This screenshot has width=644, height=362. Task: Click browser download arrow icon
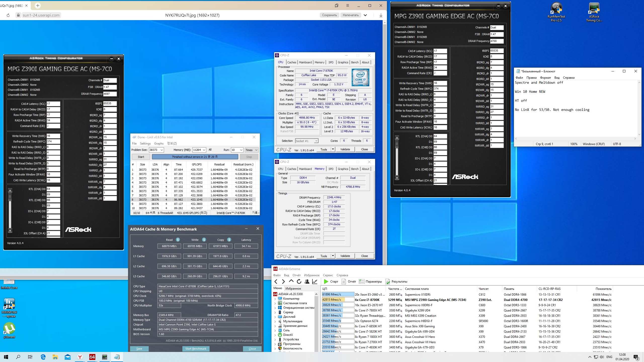coord(381,15)
